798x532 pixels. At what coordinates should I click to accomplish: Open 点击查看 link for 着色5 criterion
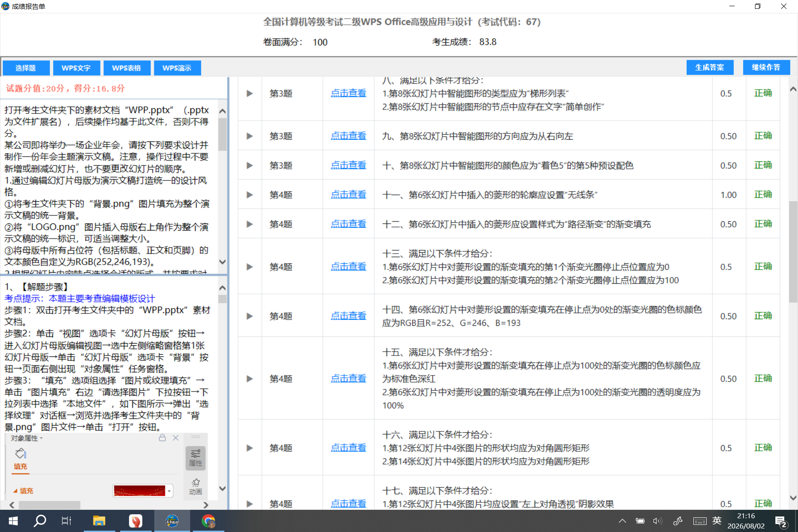pos(348,165)
